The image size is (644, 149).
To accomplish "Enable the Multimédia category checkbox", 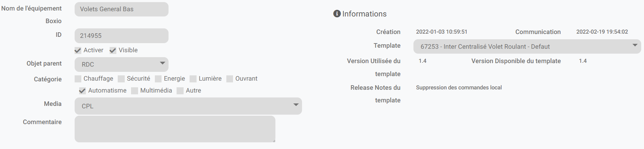I will pos(135,91).
